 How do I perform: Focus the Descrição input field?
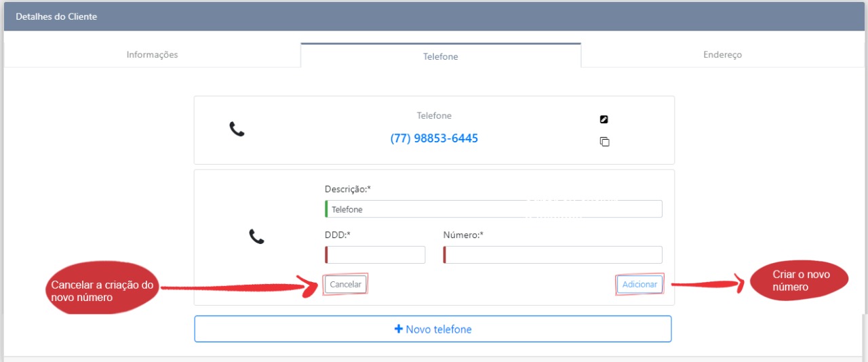494,209
